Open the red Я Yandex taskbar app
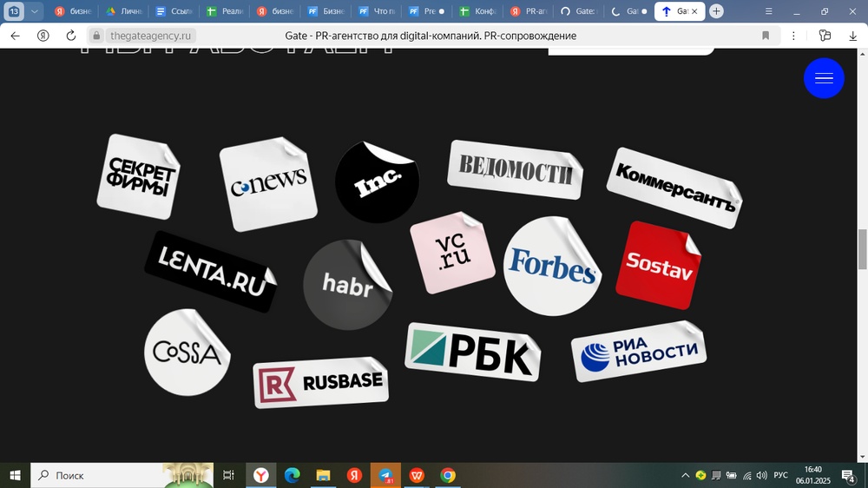Screen dimensions: 868x488 click(x=354, y=475)
